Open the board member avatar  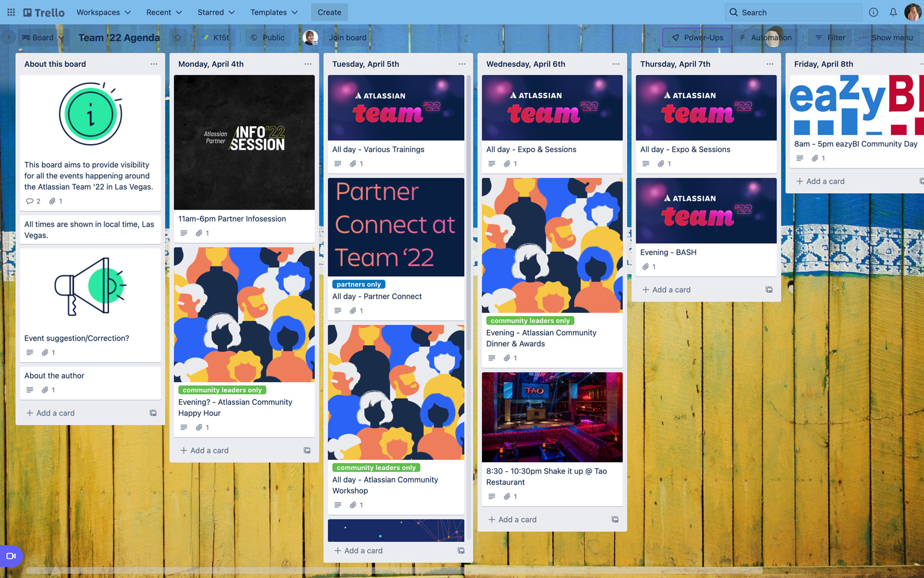point(310,37)
